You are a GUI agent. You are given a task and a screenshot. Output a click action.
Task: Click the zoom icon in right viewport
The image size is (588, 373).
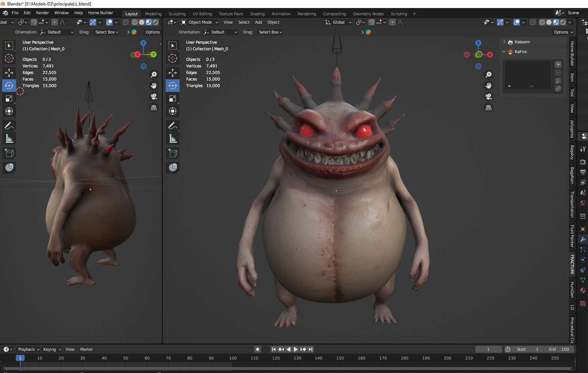coord(489,75)
